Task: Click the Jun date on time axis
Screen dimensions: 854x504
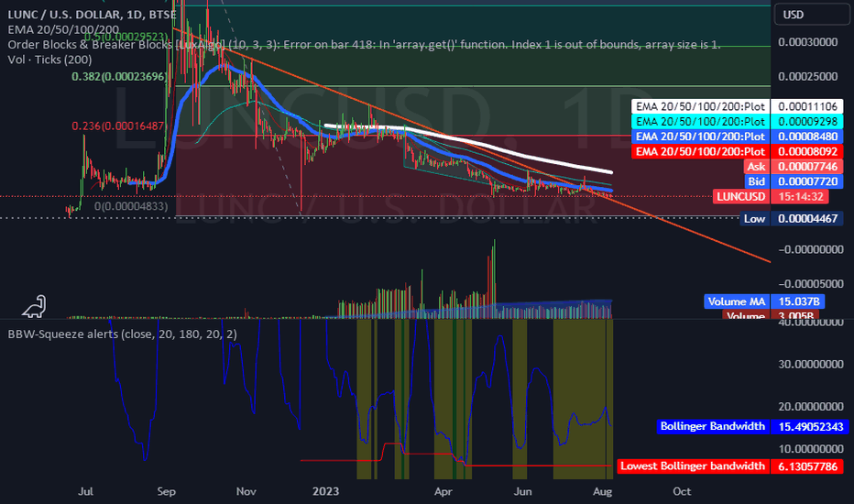Action: pyautogui.click(x=523, y=491)
